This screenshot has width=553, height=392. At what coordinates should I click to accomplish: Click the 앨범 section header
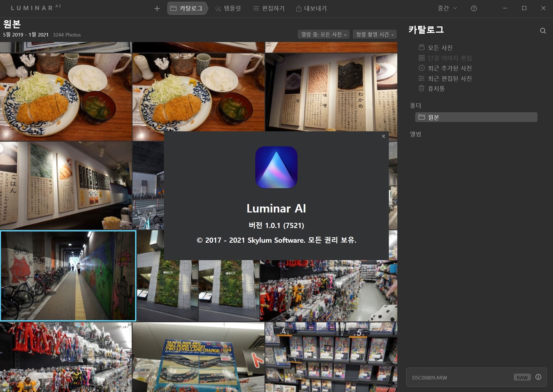coord(416,134)
